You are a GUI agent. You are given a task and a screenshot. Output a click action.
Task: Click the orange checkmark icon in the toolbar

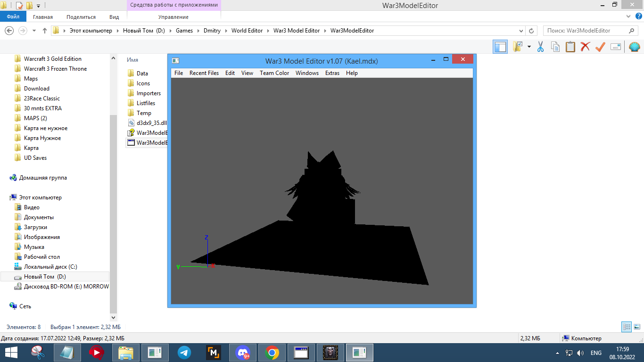click(x=600, y=47)
